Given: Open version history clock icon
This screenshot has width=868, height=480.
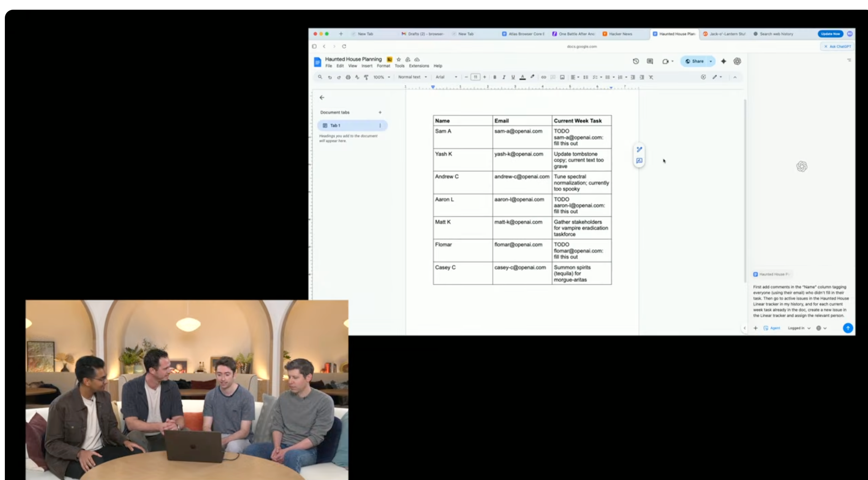Looking at the screenshot, I should tap(635, 61).
